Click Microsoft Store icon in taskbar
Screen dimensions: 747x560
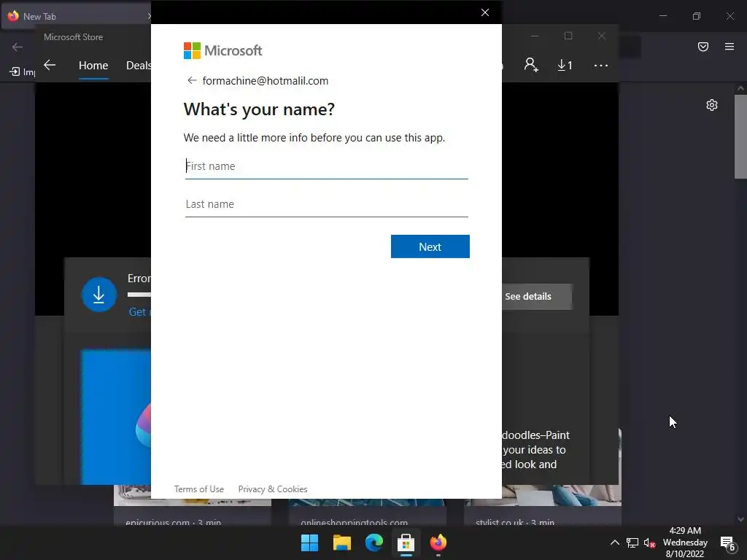tap(406, 542)
